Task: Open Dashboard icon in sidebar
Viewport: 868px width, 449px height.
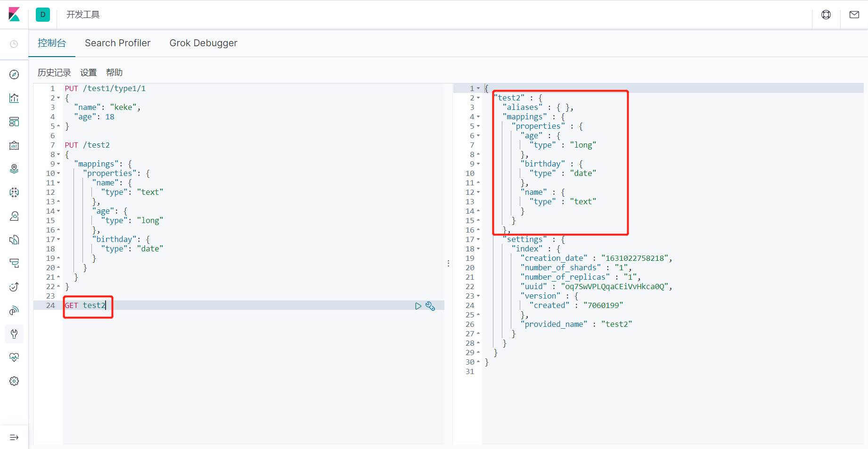Action: (x=14, y=122)
